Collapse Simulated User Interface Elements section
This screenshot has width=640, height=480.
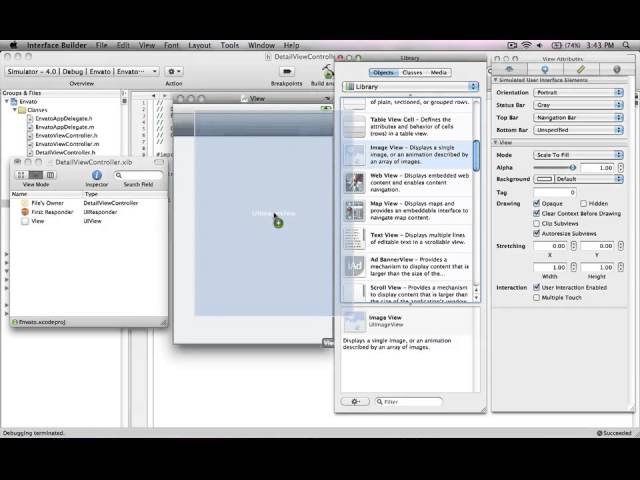pyautogui.click(x=496, y=80)
